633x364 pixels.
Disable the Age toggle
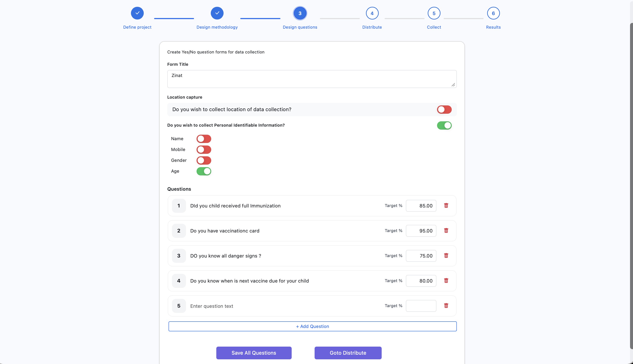pos(204,171)
